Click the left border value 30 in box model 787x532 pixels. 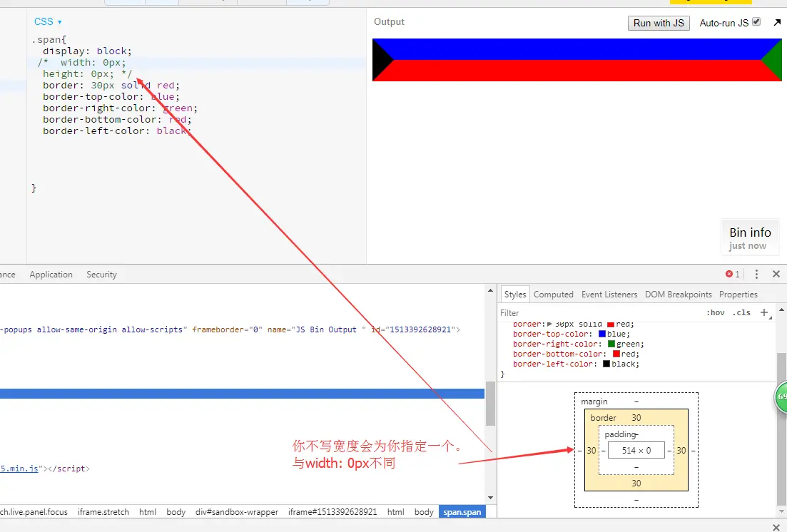coord(591,450)
